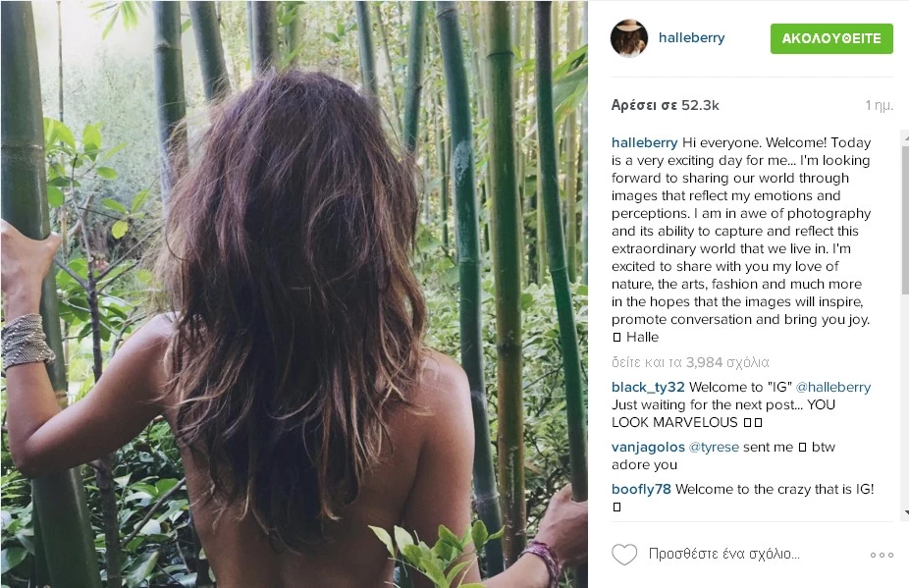Click the heart like icon
Image resolution: width=909 pixels, height=588 pixels.
[624, 555]
